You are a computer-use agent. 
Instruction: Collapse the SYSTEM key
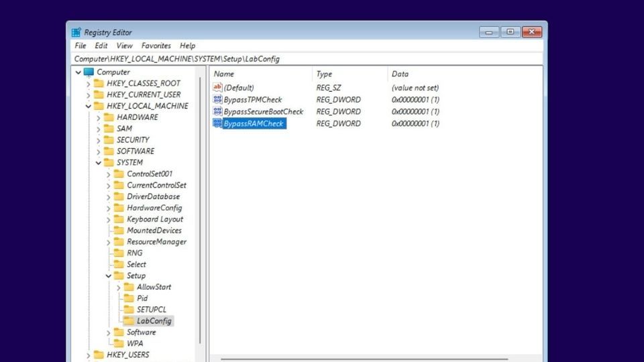[98, 163]
